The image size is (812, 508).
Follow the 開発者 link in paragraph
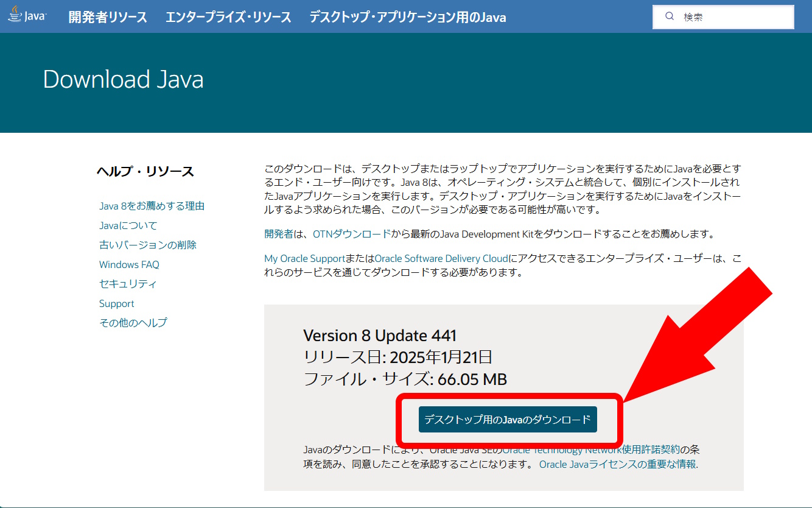coord(279,234)
